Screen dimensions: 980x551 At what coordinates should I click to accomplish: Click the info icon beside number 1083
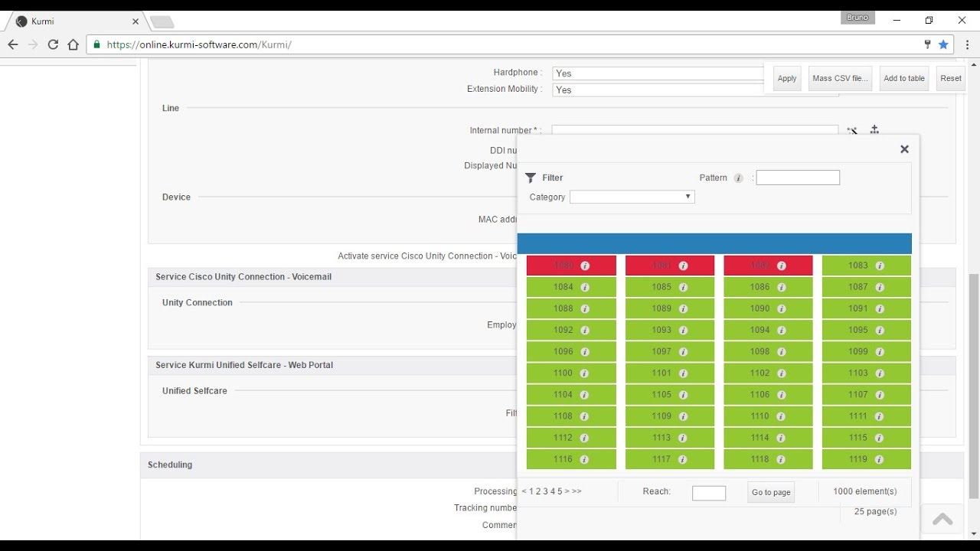(880, 266)
